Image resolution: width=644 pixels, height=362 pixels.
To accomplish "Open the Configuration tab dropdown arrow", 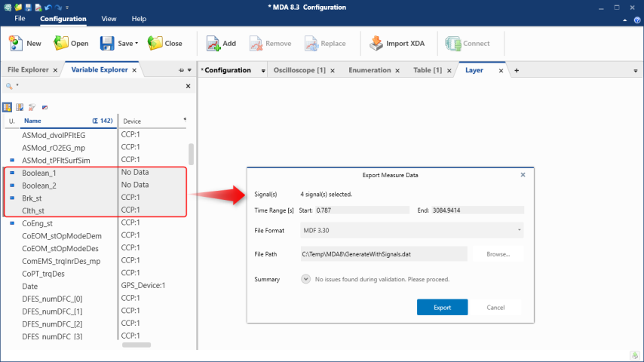I will click(x=263, y=70).
